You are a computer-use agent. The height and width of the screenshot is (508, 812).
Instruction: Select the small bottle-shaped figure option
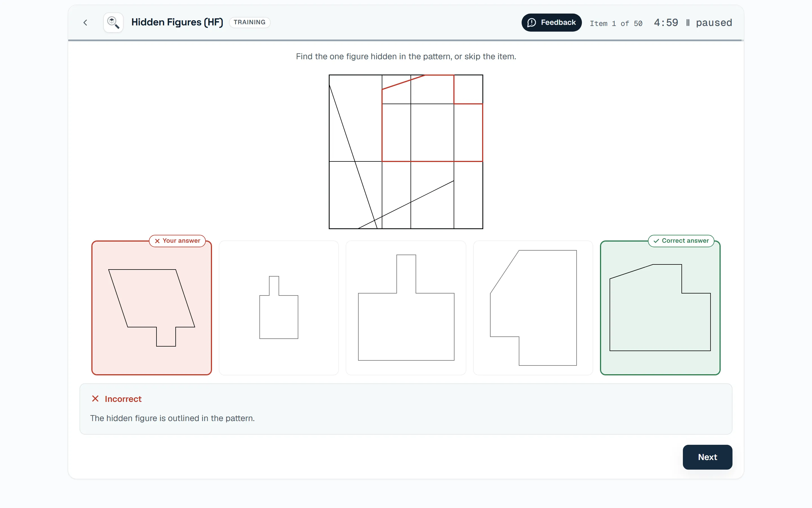pyautogui.click(x=279, y=308)
